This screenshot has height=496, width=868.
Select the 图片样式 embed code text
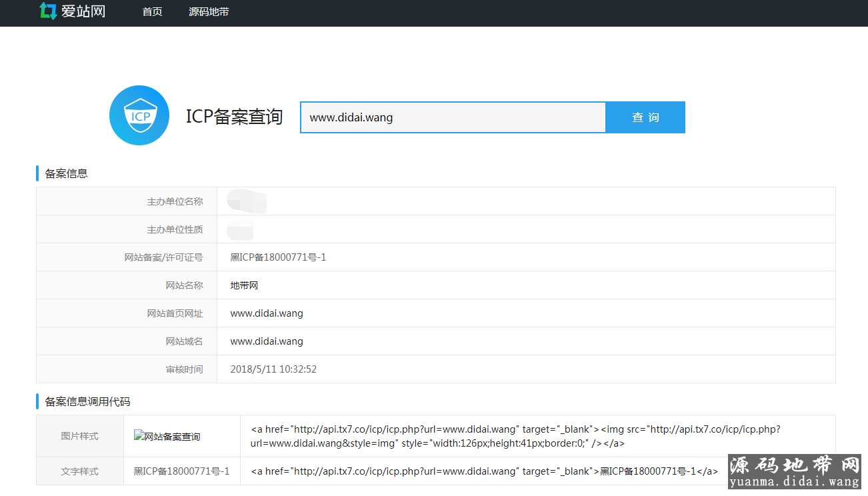tap(515, 436)
